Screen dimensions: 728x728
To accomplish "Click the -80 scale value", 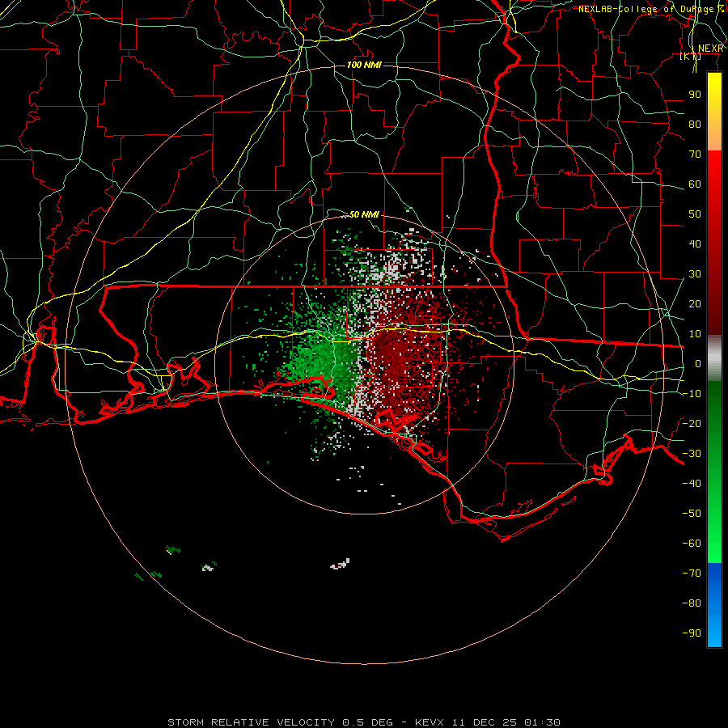I will [692, 603].
